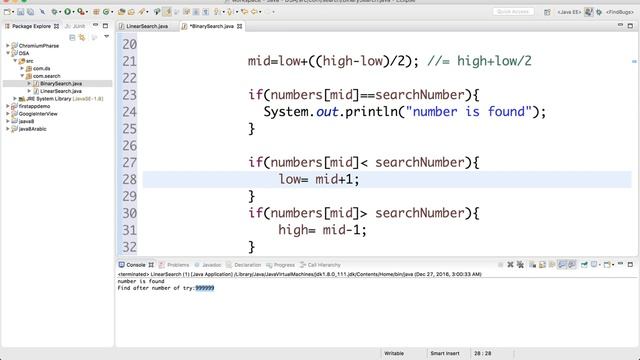Collapse All in Package Explorer
The image size is (640, 360).
[x=72, y=38]
